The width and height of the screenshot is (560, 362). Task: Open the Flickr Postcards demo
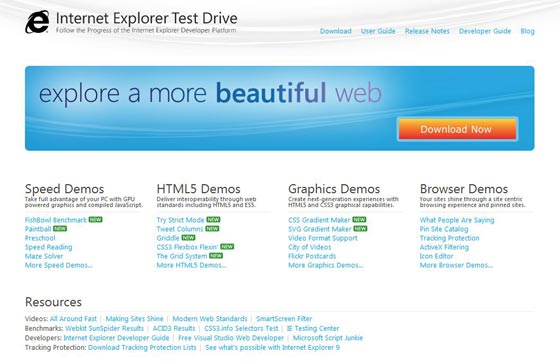(x=312, y=256)
